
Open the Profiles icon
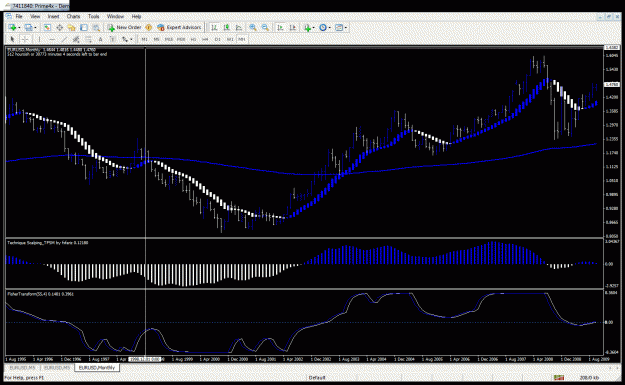[28, 28]
